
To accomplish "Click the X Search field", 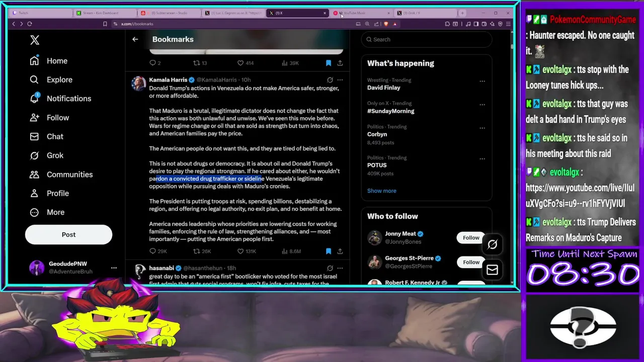I will pos(426,39).
